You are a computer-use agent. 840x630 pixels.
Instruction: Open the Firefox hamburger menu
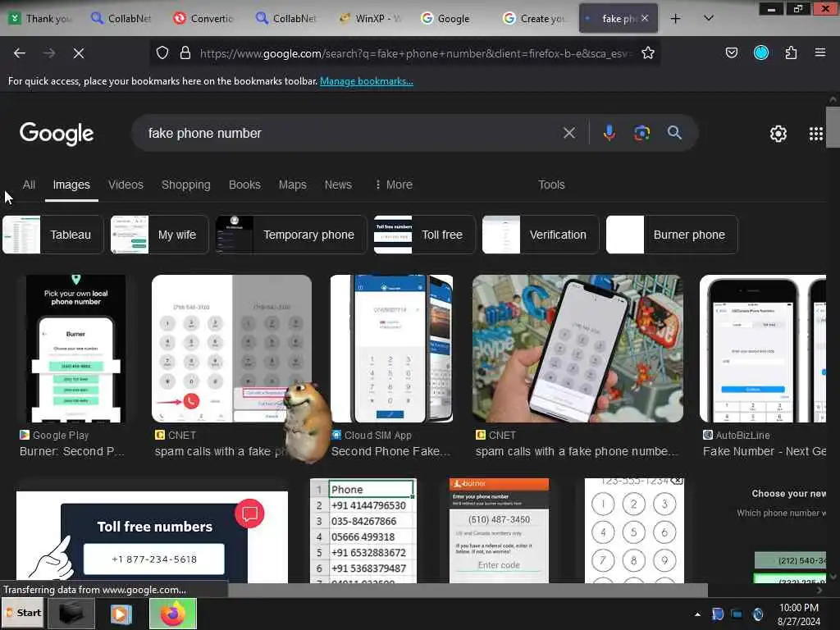(819, 52)
